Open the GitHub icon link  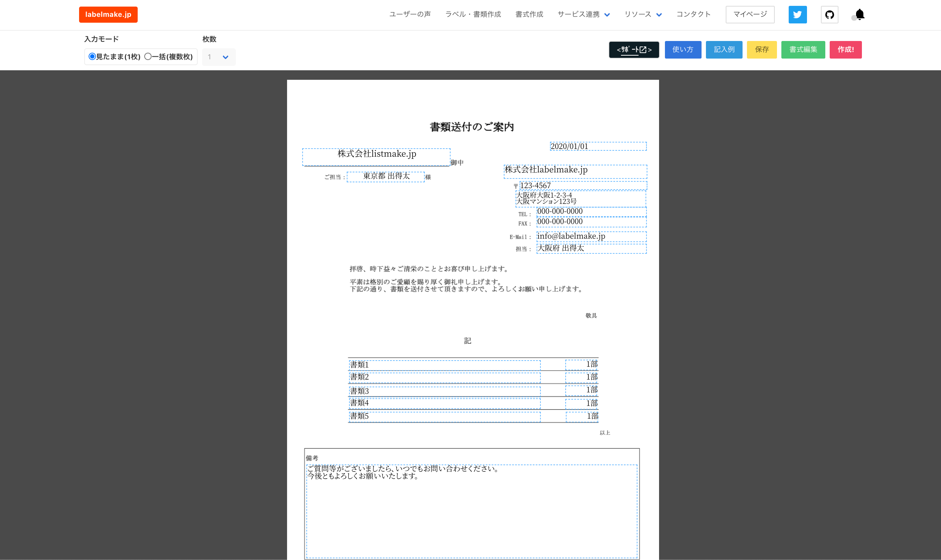click(829, 15)
